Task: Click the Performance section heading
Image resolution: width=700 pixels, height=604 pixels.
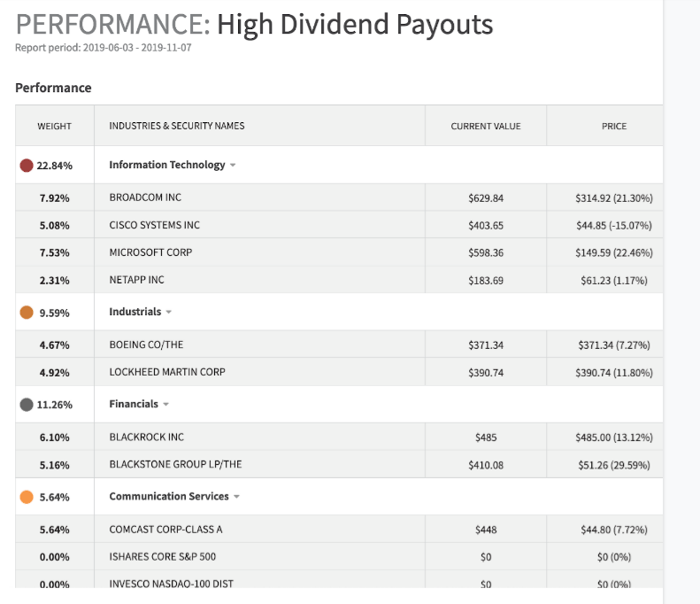Action: (x=53, y=88)
